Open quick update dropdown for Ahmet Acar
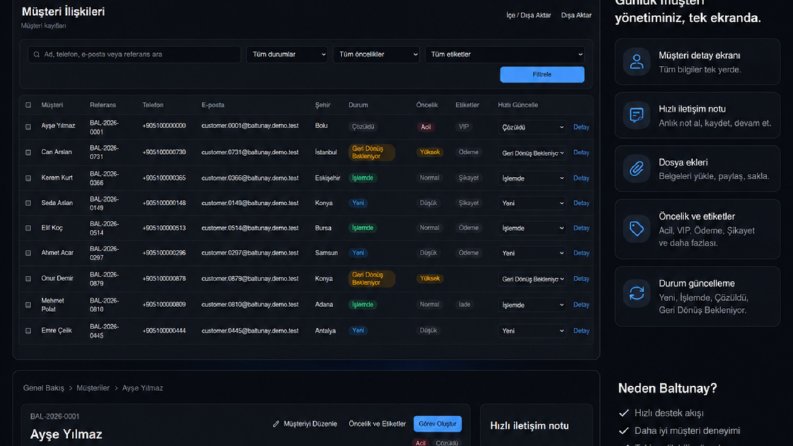 532,253
